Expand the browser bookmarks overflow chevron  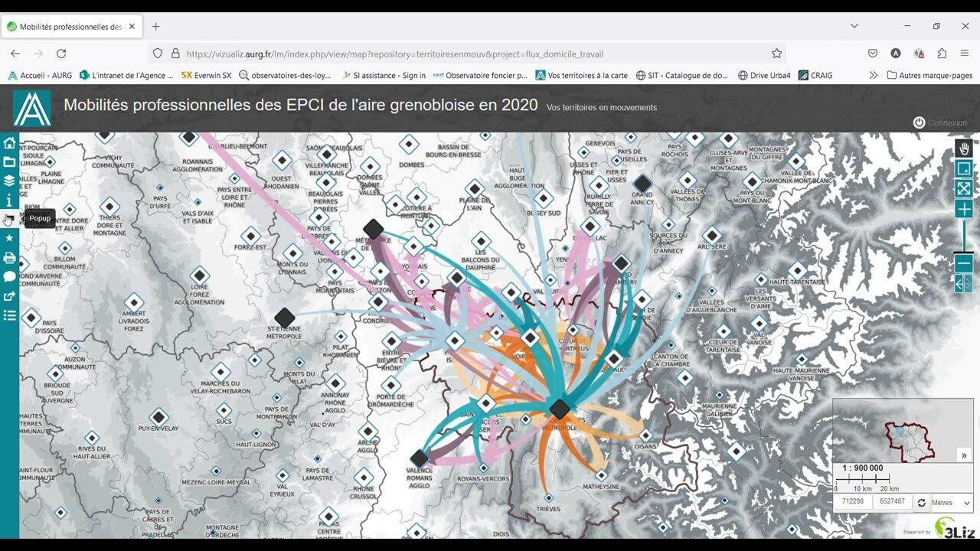(874, 75)
